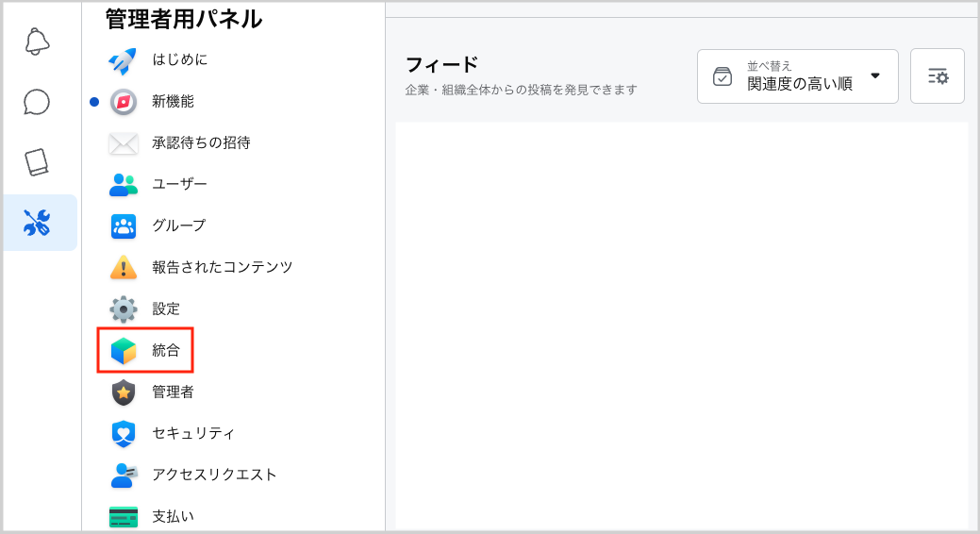Click the heart shield icon for セキュリティ
This screenshot has height=534, width=980.
[124, 434]
